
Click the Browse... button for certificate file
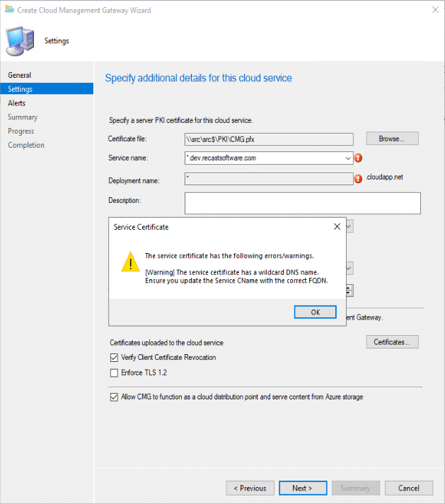(392, 139)
